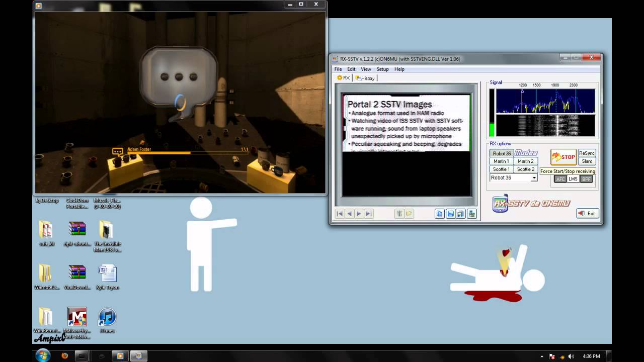The width and height of the screenshot is (644, 362).
Task: Switch to the RX tab
Action: (x=343, y=78)
